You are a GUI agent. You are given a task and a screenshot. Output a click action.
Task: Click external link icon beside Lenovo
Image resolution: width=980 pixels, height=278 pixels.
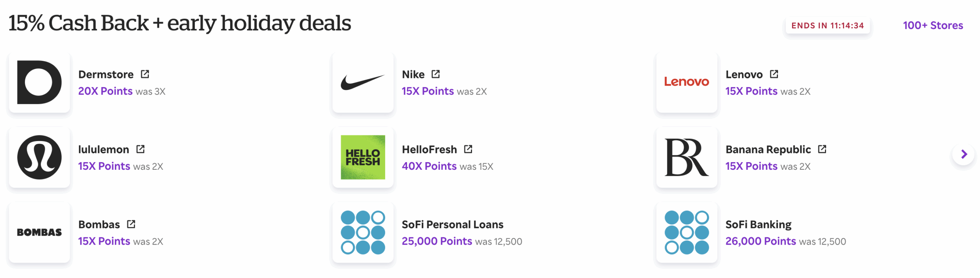[774, 74]
